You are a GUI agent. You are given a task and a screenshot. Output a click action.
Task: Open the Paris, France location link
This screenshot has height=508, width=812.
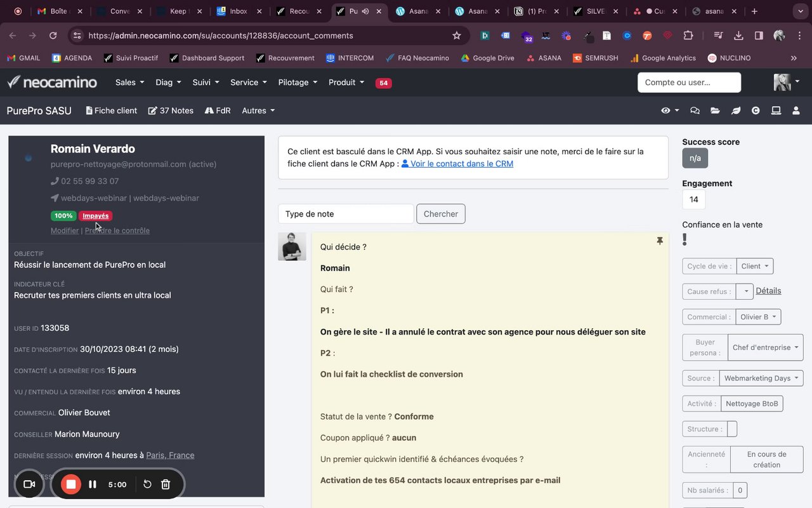[x=170, y=455]
